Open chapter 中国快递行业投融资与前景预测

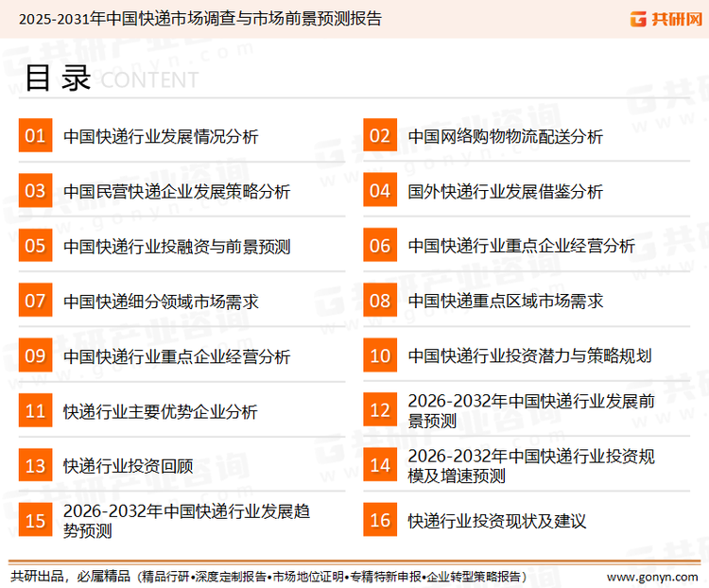(x=177, y=247)
